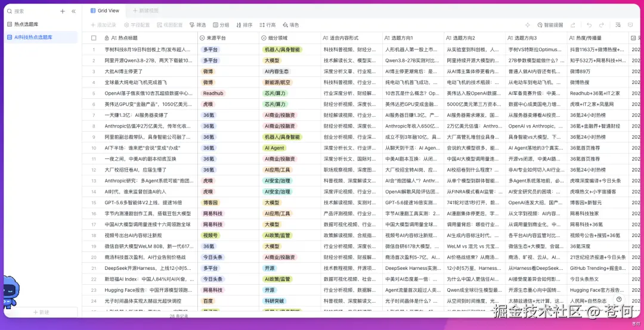Switch to the Grid View tab

pyautogui.click(x=105, y=11)
